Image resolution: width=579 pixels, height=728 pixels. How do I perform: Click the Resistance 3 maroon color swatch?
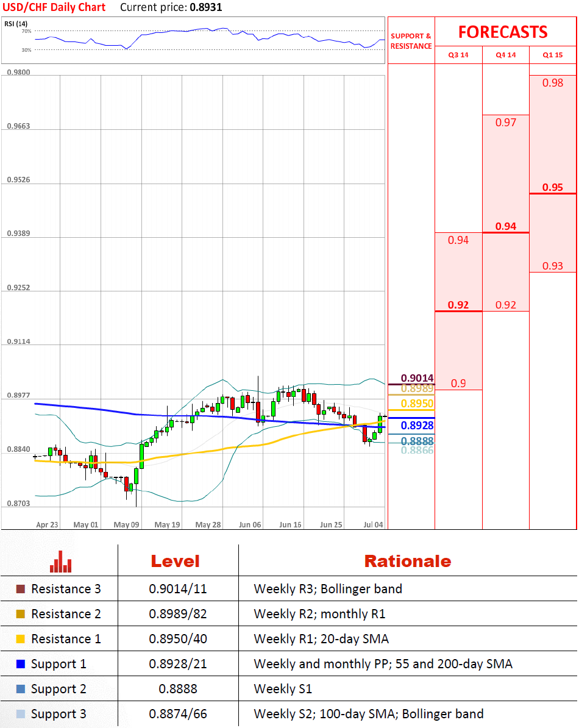tap(20, 589)
